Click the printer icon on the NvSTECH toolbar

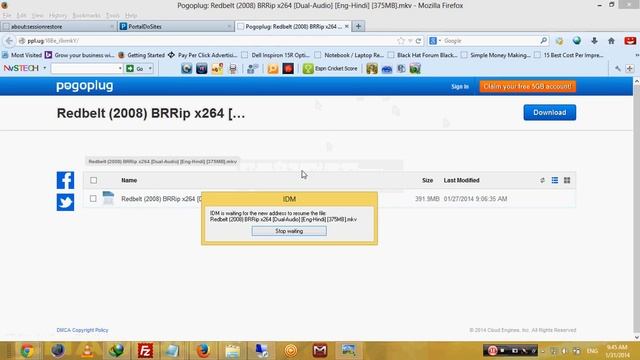click(233, 69)
